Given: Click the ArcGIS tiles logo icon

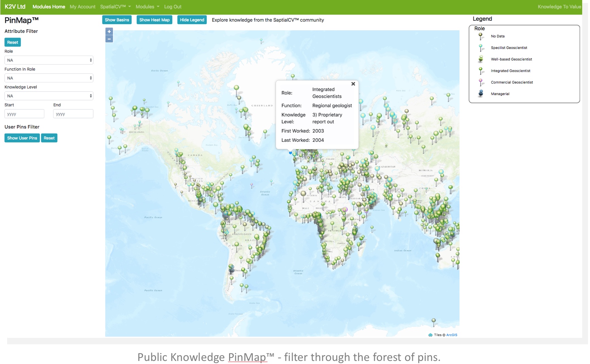Looking at the screenshot, I should click(430, 335).
